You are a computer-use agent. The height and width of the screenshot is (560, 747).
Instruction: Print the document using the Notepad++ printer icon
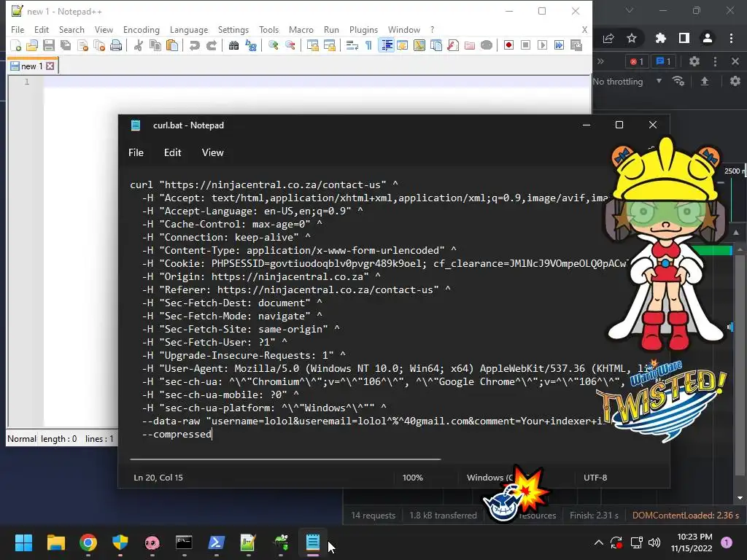point(116,45)
